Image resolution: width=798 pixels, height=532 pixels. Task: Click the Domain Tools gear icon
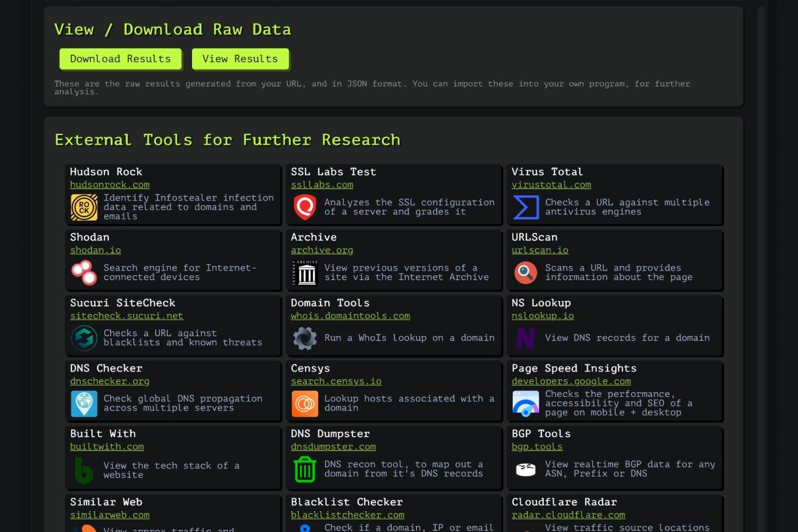[x=305, y=338]
